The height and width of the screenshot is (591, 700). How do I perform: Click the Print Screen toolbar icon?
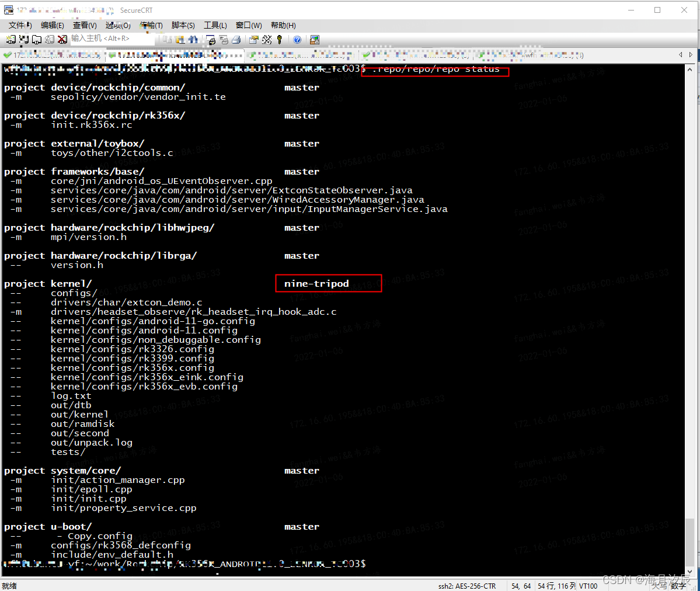pyautogui.click(x=211, y=40)
